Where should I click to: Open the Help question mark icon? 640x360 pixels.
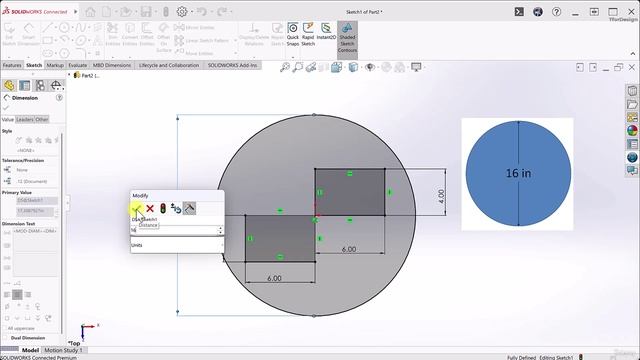(x=556, y=12)
